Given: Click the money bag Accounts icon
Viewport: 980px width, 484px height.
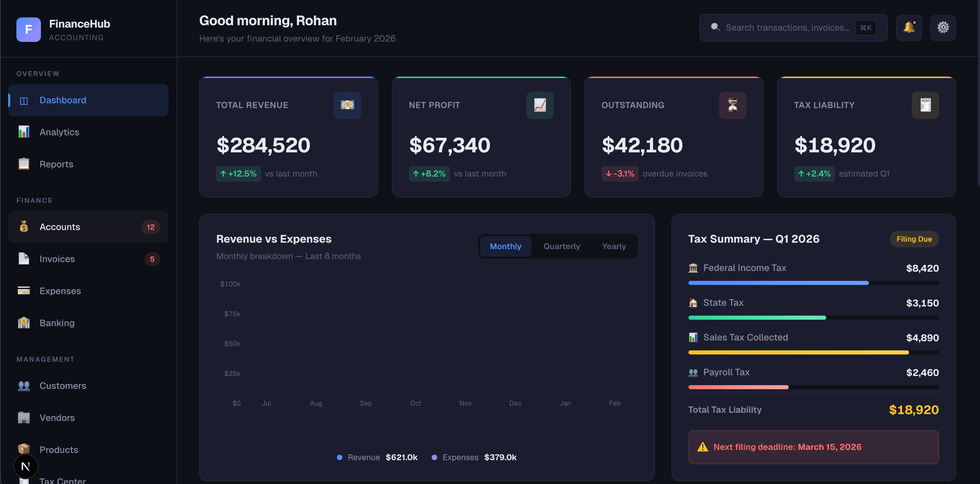Looking at the screenshot, I should [24, 227].
